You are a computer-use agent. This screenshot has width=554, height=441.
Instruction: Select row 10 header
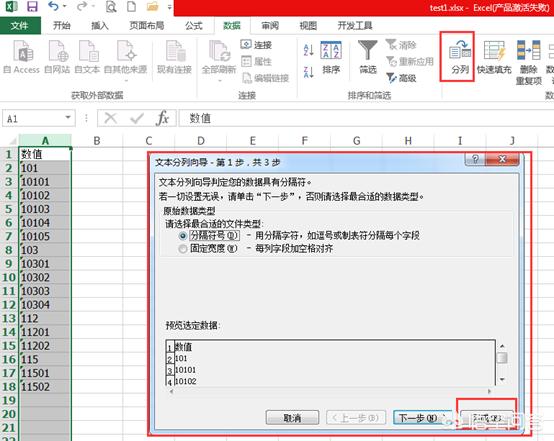9,277
